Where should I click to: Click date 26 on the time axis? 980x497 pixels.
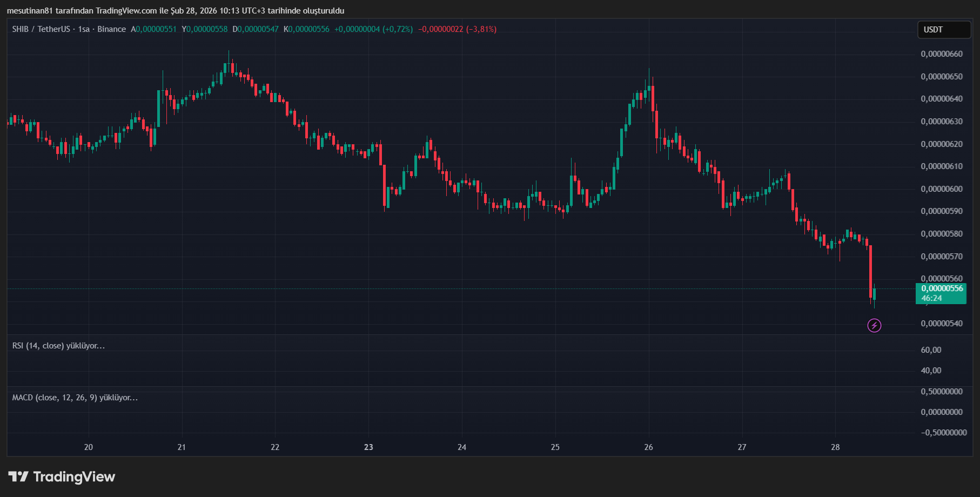648,447
